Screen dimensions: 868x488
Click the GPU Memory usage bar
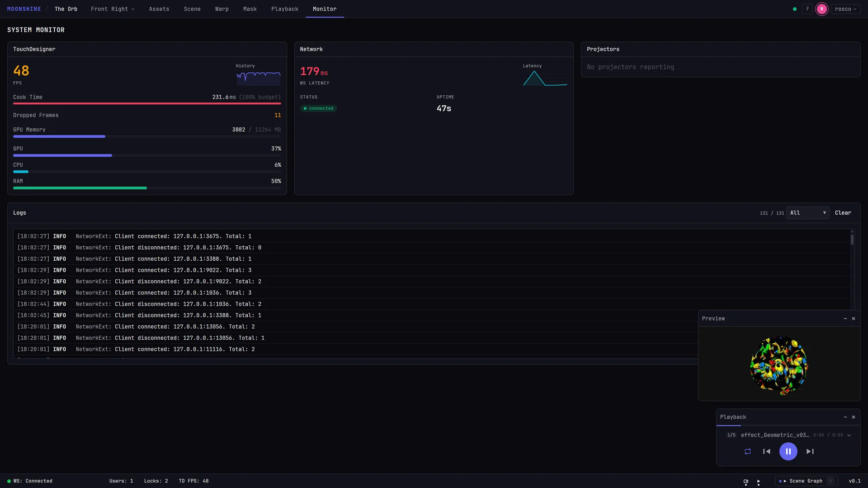point(147,136)
